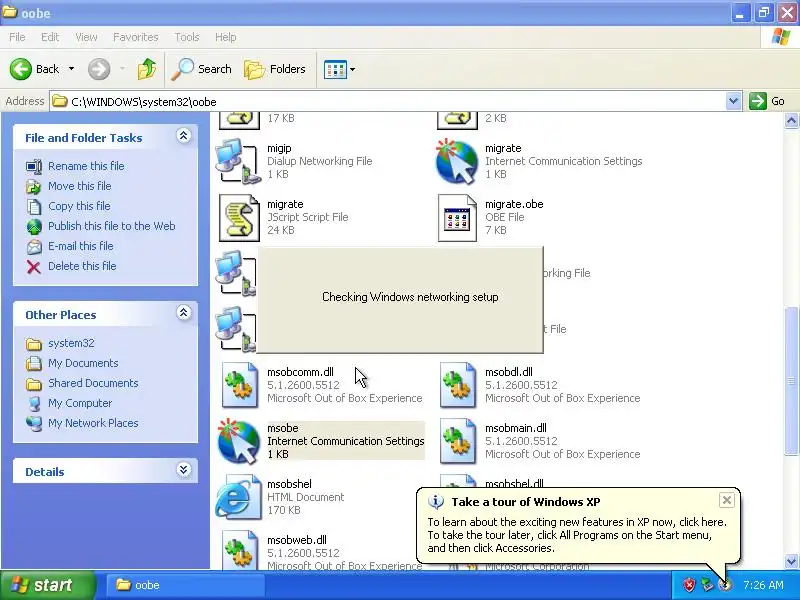The width and height of the screenshot is (800, 600).
Task: Select the migip Dialup Networking file icon
Action: click(237, 161)
